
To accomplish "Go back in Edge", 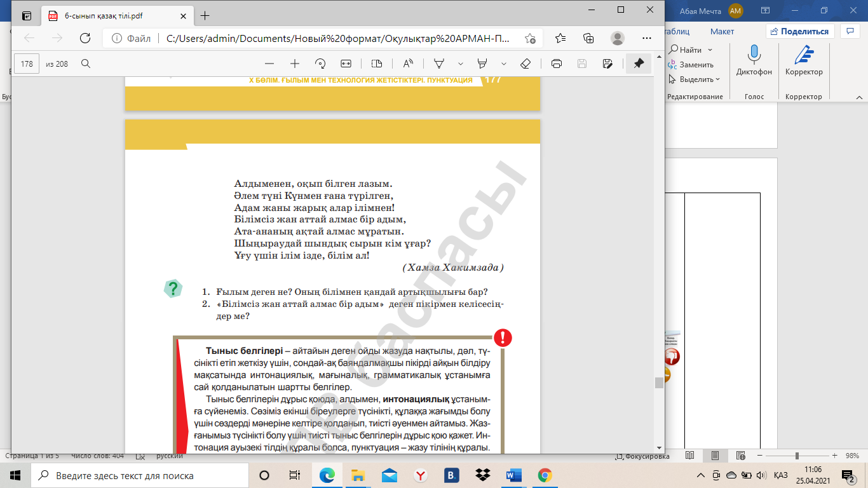I will pos(29,38).
